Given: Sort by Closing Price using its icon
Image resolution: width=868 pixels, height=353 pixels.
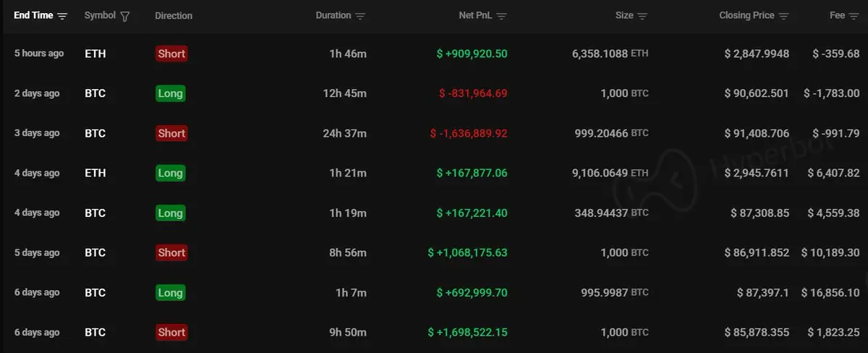Looking at the screenshot, I should 783,16.
